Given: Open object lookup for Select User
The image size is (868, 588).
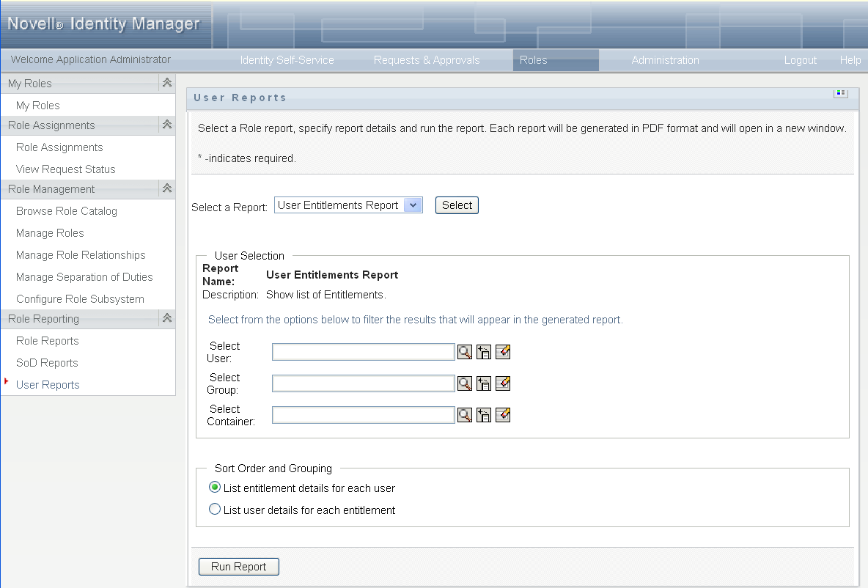Looking at the screenshot, I should pyautogui.click(x=465, y=352).
